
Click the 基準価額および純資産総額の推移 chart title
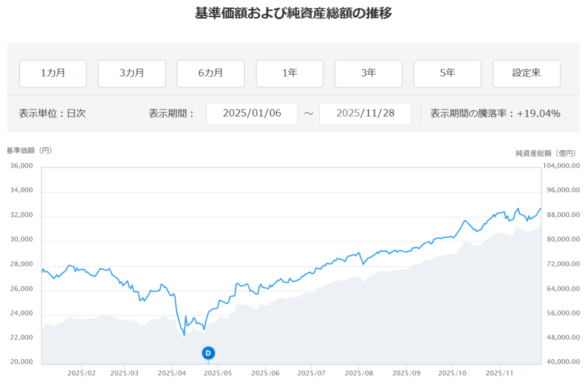tap(293, 13)
